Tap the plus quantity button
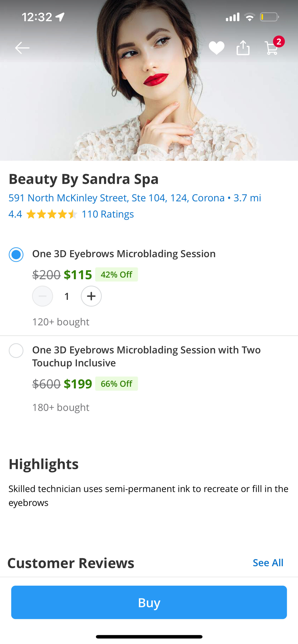The height and width of the screenshot is (644, 298). pos(91,296)
